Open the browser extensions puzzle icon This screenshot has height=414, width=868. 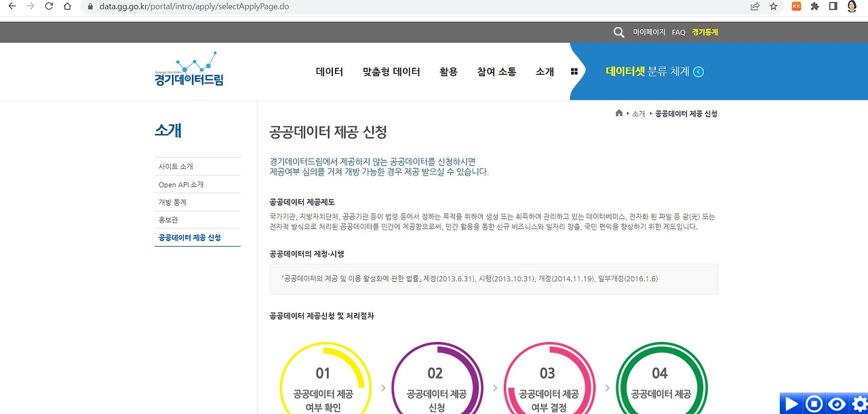point(814,6)
